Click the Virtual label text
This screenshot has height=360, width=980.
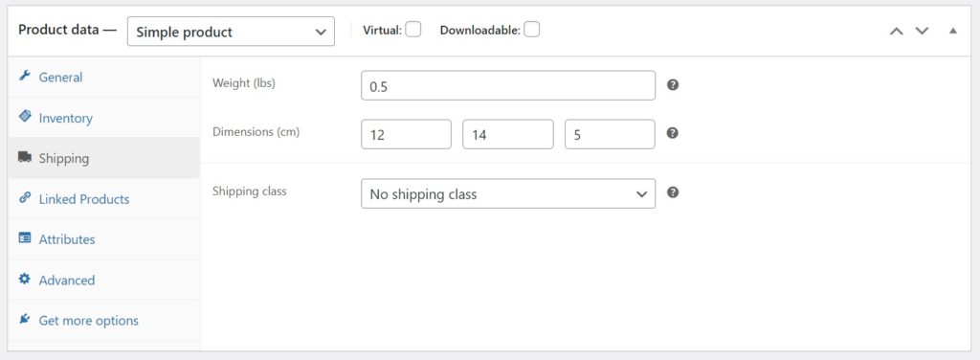pos(382,30)
